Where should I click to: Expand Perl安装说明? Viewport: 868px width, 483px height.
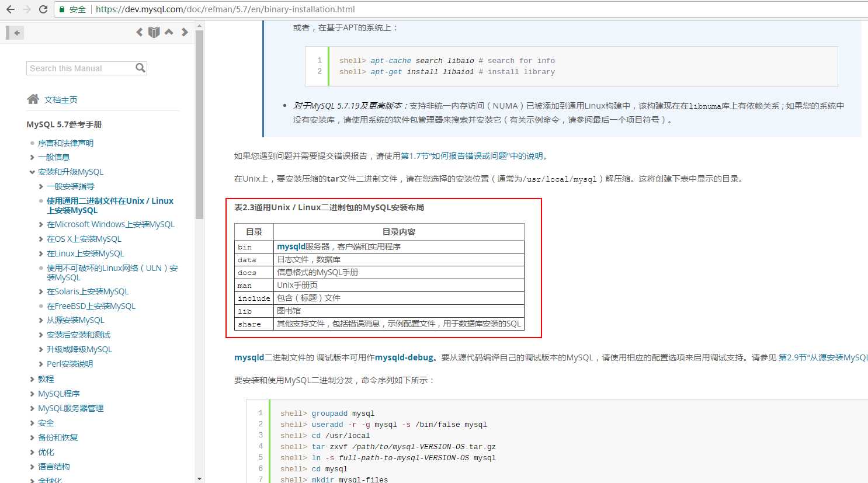(41, 364)
